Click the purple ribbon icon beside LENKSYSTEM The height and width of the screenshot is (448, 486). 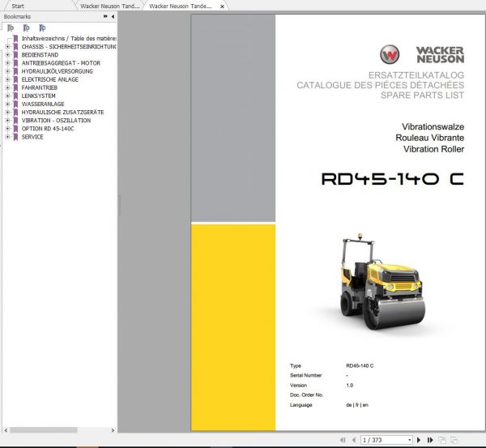[x=15, y=96]
